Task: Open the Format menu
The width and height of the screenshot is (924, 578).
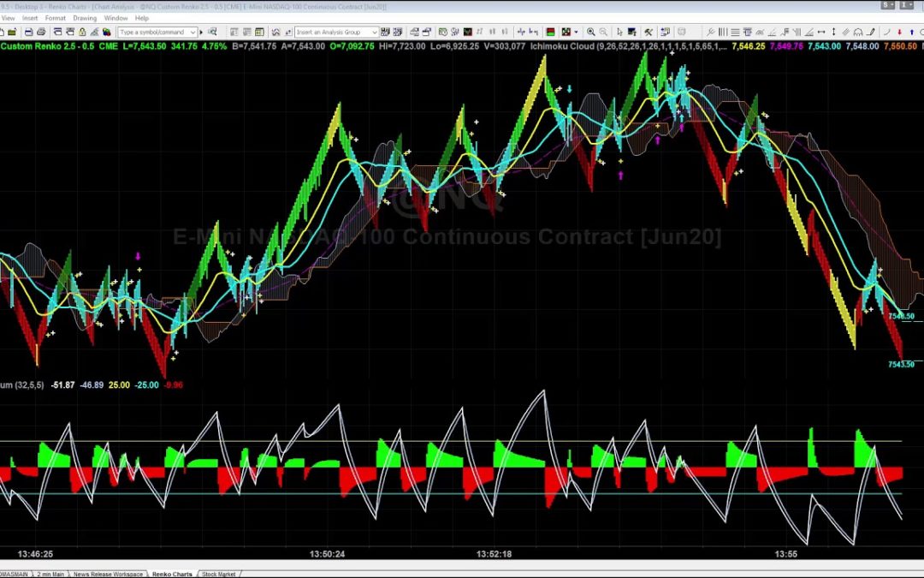Action: click(55, 17)
